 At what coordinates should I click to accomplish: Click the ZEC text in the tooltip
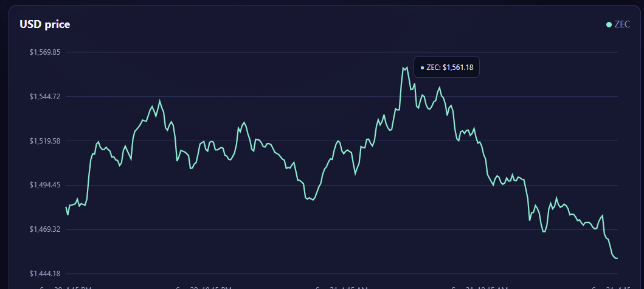click(x=434, y=68)
